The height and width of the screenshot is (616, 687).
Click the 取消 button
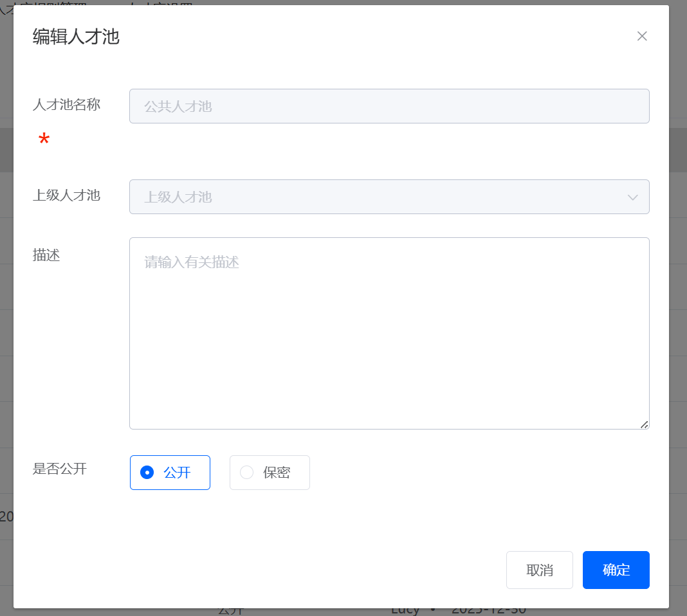point(539,570)
